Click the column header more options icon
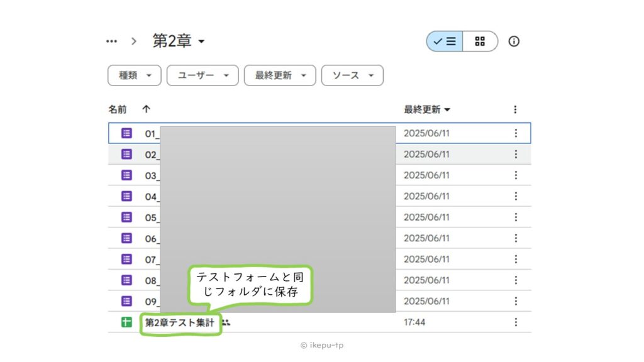Image resolution: width=644 pixels, height=362 pixels. click(x=515, y=109)
